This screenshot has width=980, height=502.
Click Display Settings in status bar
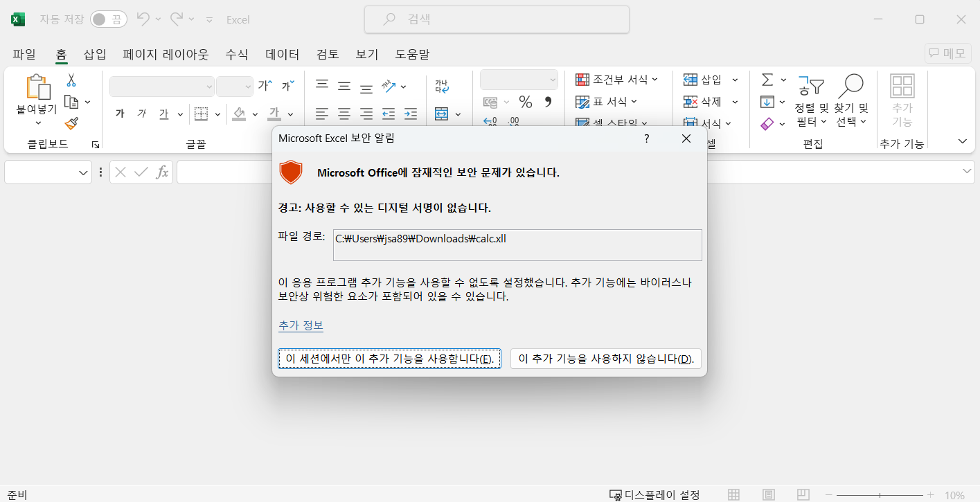coord(654,495)
